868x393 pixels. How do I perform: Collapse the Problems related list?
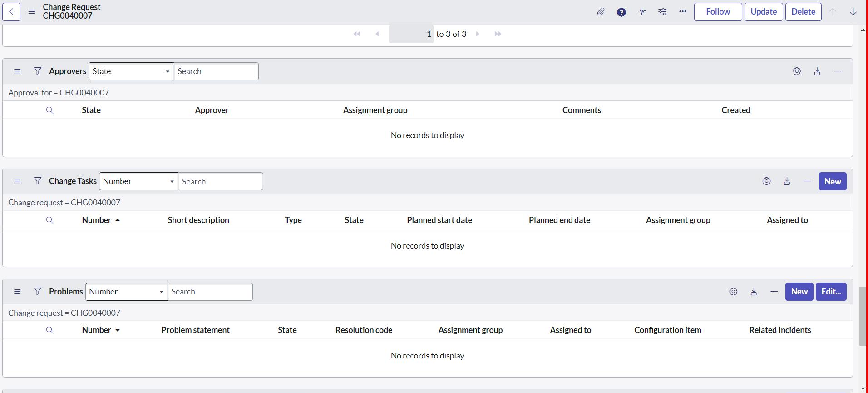pos(774,292)
